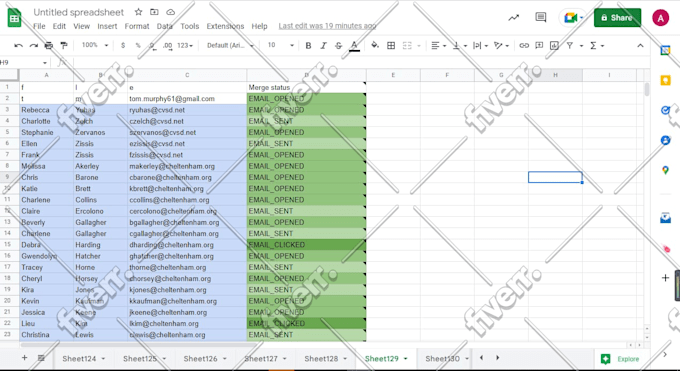Click the Name box showing H9

coord(24,62)
